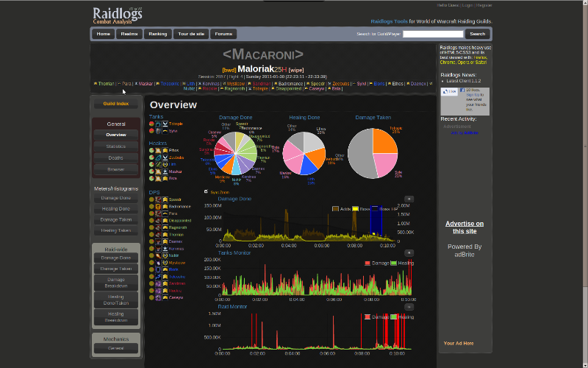This screenshot has height=368, width=588.
Task: Open Healing Breakdown under Raid-wide
Action: (x=116, y=317)
